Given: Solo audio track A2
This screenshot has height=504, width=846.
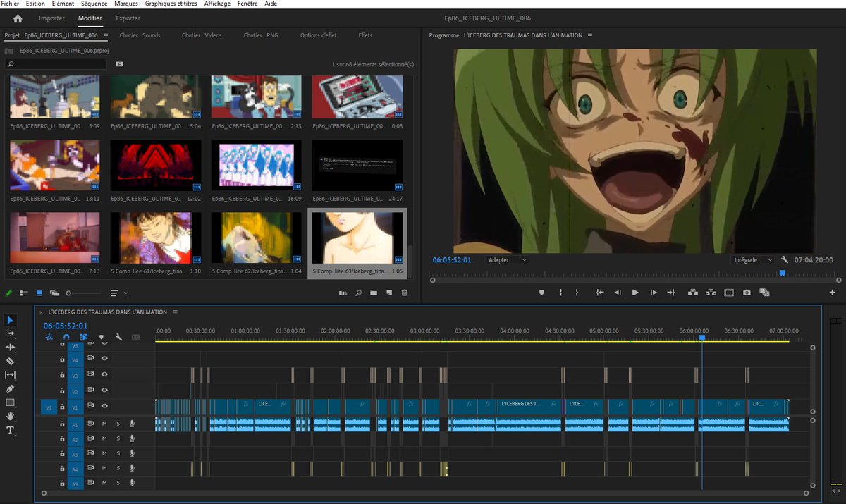Looking at the screenshot, I should [118, 438].
